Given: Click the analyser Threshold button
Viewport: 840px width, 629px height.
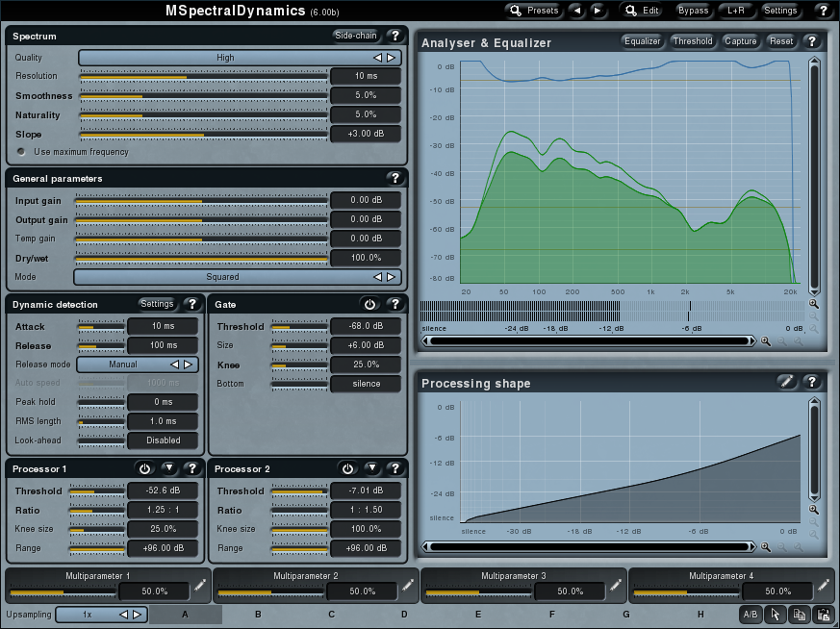Looking at the screenshot, I should click(x=693, y=41).
